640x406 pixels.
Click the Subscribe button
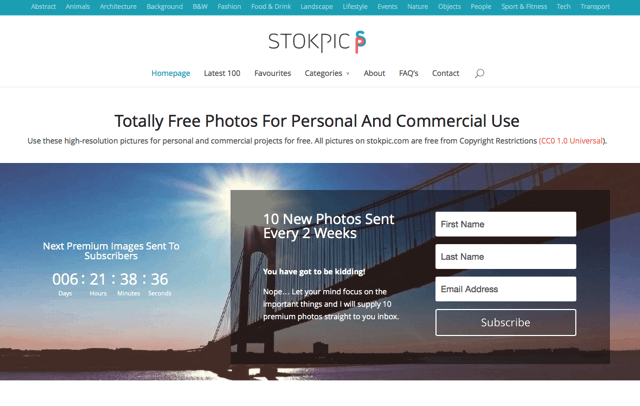(x=506, y=322)
